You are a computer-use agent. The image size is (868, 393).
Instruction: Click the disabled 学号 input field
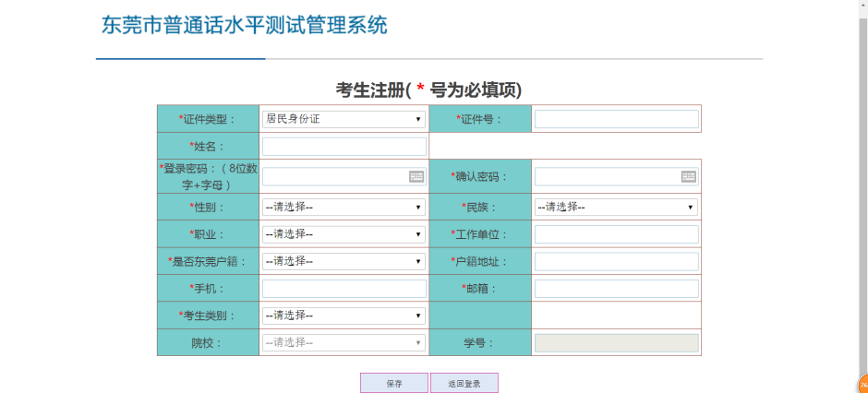(617, 342)
